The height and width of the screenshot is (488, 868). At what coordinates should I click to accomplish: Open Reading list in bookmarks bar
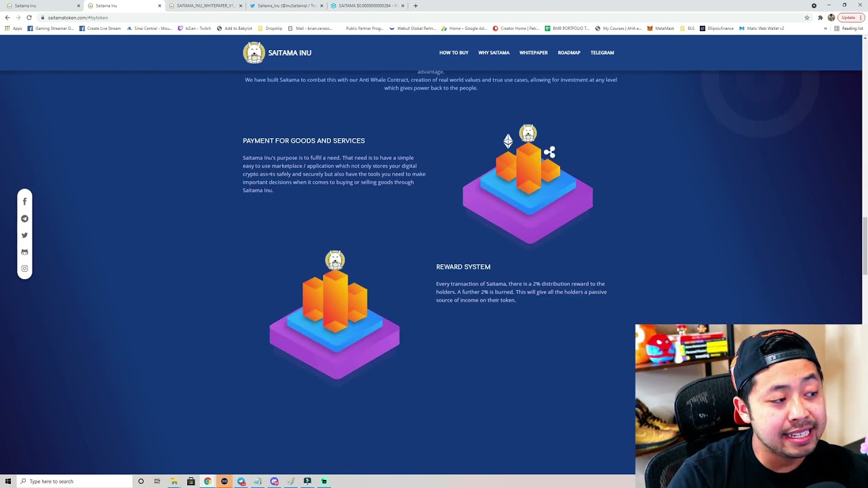click(848, 28)
